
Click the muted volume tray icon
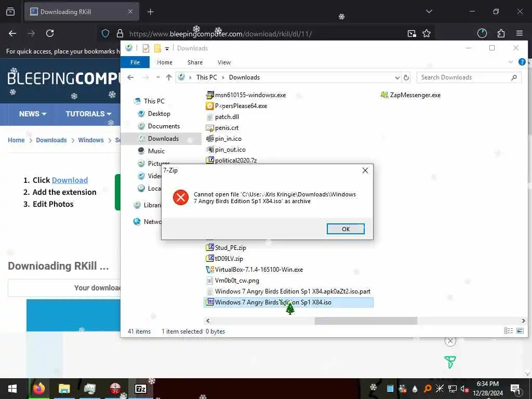[464, 389]
